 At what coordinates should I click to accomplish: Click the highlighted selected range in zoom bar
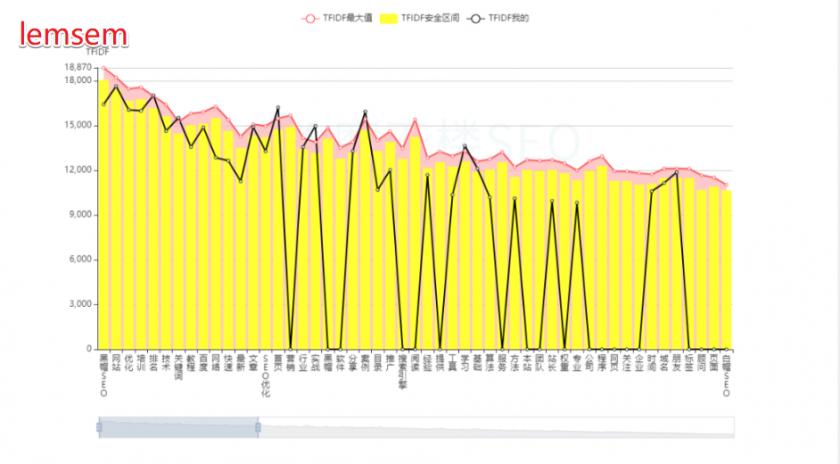point(178,427)
